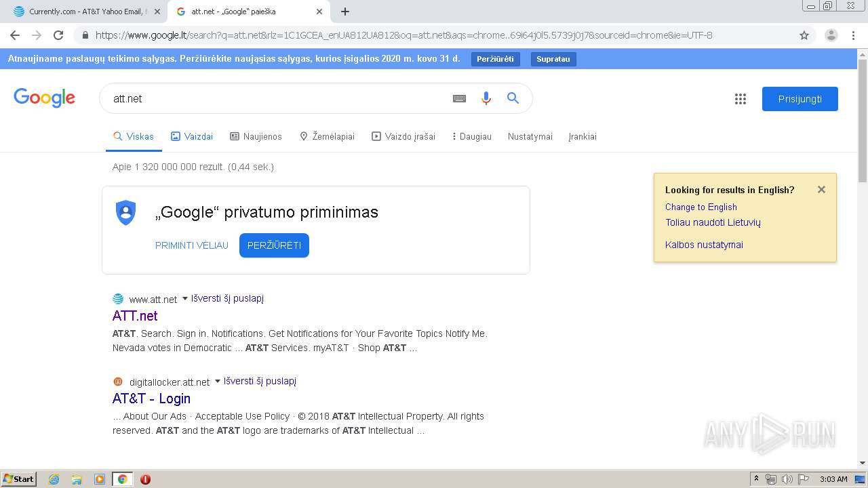Close the 'Looking for results in English' box

(821, 190)
